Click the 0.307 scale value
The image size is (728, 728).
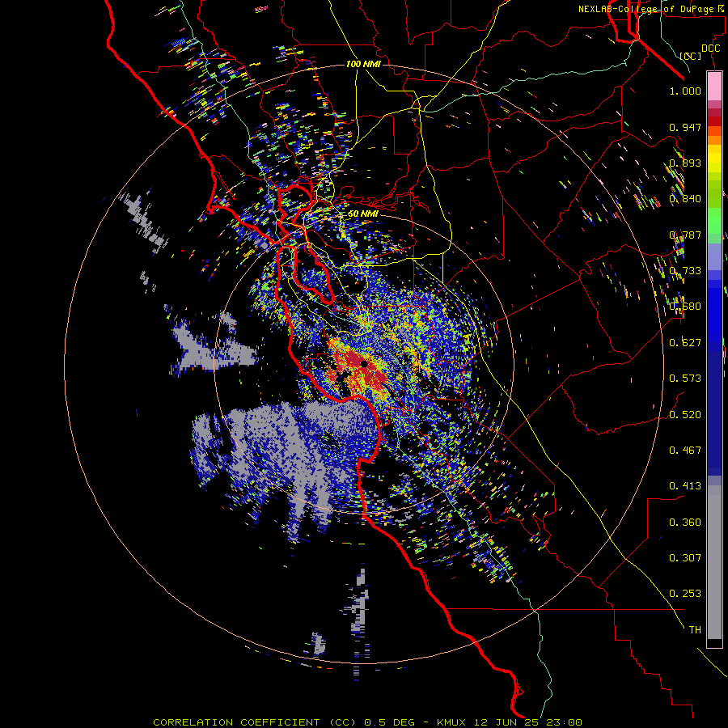click(x=685, y=557)
